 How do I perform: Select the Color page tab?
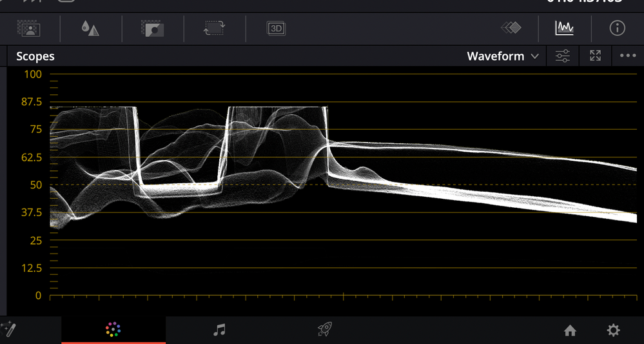113,330
